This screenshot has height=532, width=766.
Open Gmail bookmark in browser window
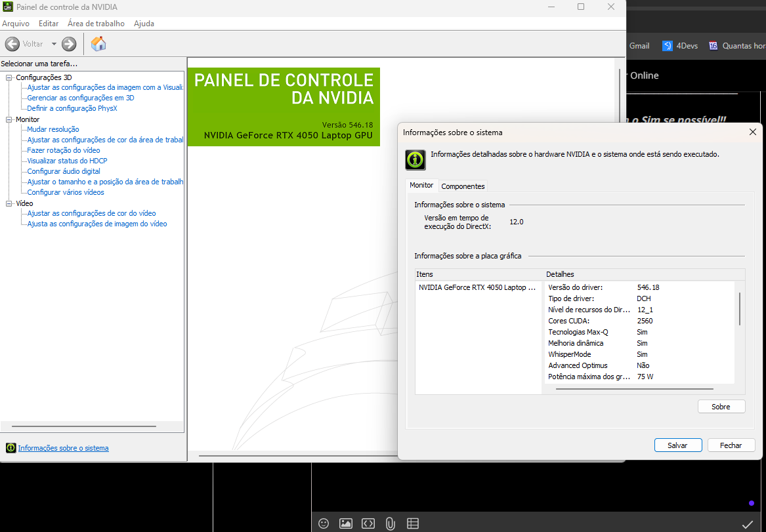pyautogui.click(x=639, y=46)
